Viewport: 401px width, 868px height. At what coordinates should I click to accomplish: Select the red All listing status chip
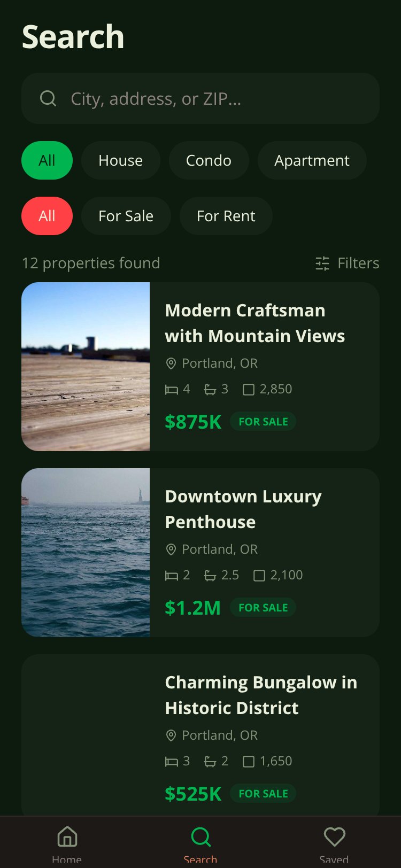point(47,216)
